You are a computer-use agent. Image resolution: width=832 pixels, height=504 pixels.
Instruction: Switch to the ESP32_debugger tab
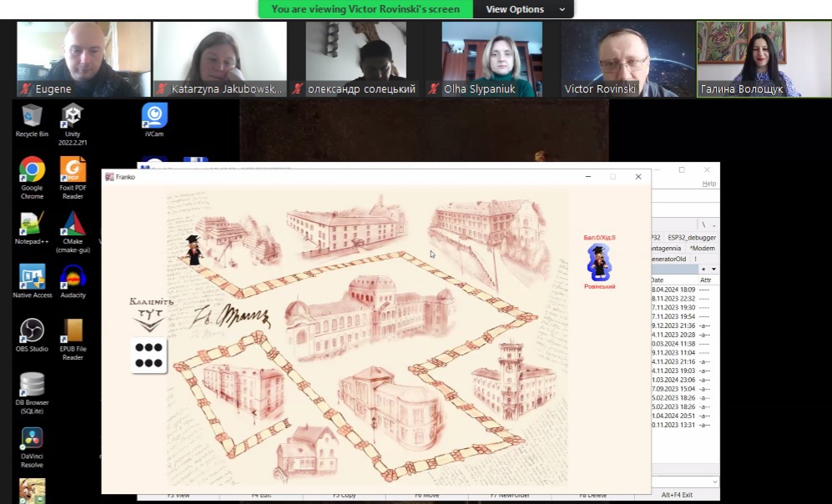coord(691,238)
